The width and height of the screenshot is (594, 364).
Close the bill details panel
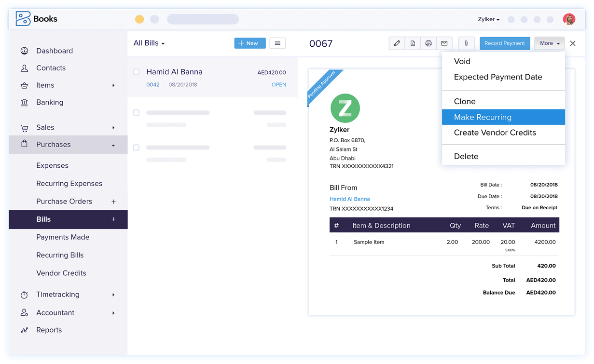click(573, 43)
